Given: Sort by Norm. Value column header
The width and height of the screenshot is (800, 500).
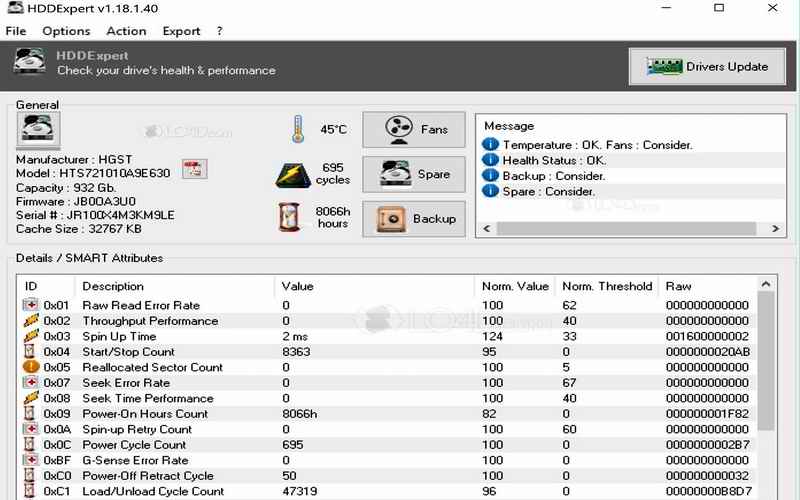Looking at the screenshot, I should 514,286.
